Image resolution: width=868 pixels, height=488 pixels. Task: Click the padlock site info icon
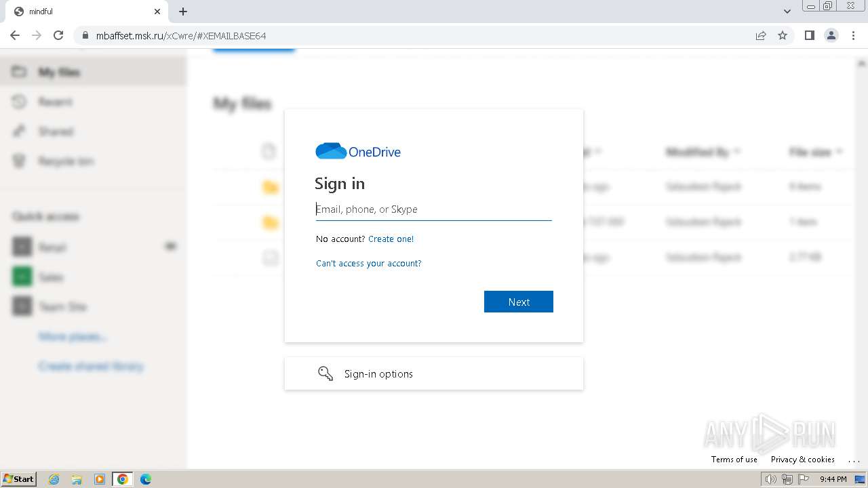(x=85, y=35)
